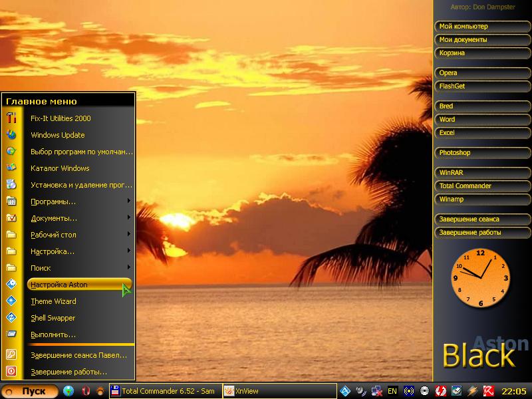Click the analog clock widget
532x399 pixels.
[x=481, y=277]
